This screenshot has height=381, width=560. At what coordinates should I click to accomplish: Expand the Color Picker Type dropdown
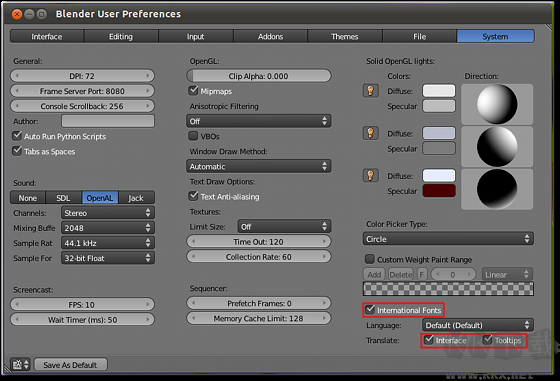coord(448,239)
